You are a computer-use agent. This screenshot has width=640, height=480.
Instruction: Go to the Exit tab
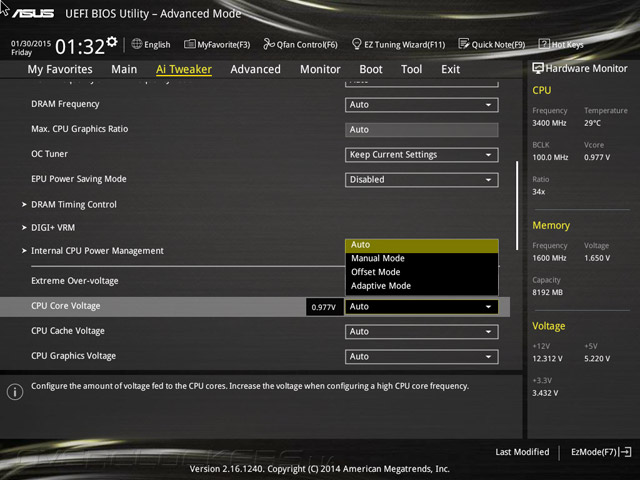point(451,69)
